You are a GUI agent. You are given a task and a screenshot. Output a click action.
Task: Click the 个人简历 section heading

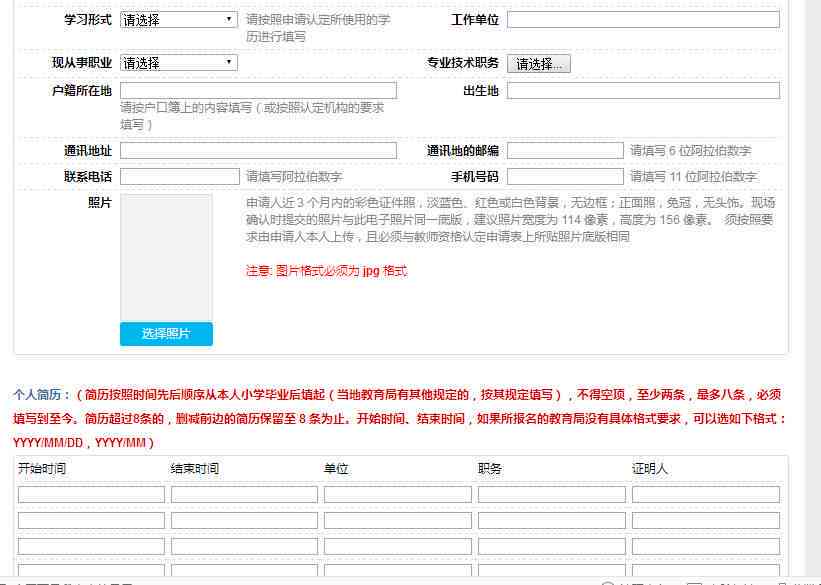[40, 394]
